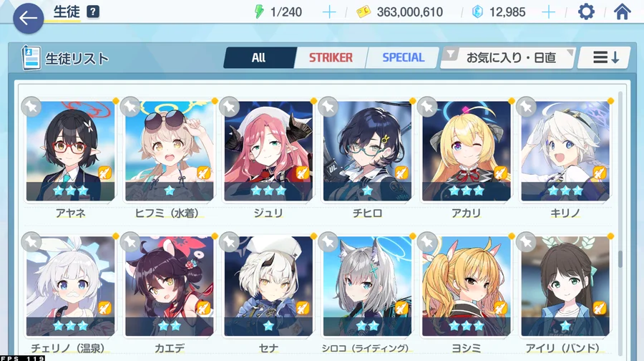644x361 pixels.
Task: Toggle favorite pin on シロコ（ライディング） card
Action: [328, 242]
